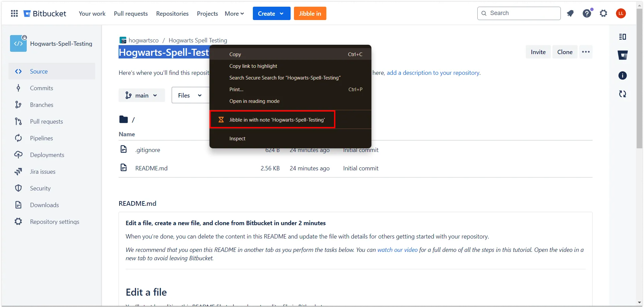Image resolution: width=644 pixels, height=308 pixels.
Task: Click the Clone button
Action: coord(565,52)
